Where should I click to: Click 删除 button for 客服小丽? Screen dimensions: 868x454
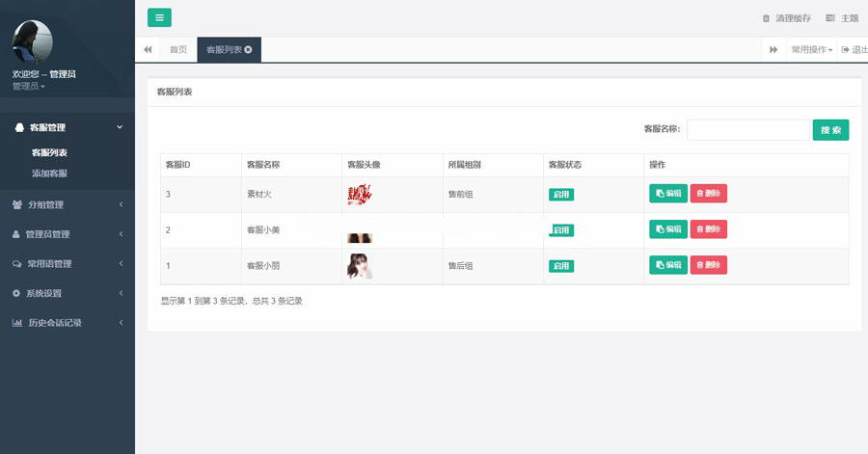[708, 265]
